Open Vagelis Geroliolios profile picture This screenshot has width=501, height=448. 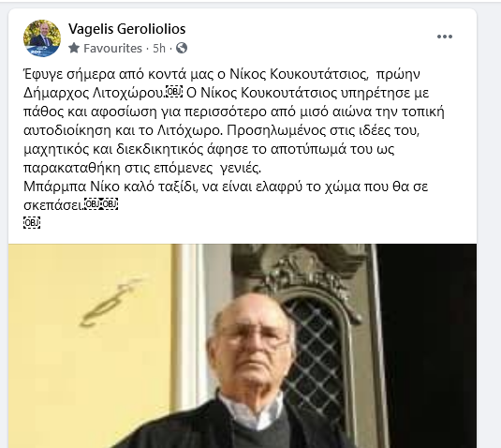pyautogui.click(x=42, y=38)
